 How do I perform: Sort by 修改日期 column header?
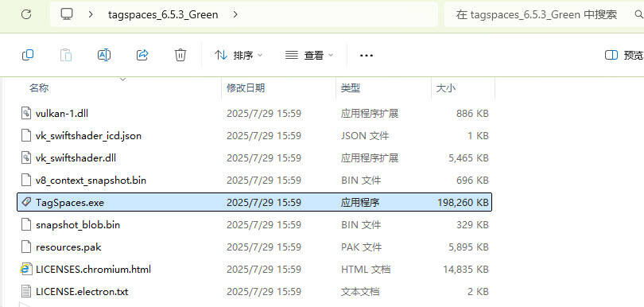point(246,88)
